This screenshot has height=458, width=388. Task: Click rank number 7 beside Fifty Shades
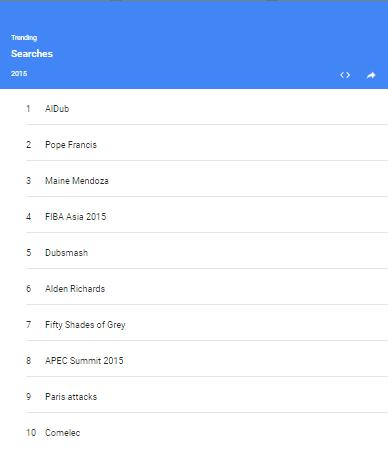coord(29,325)
